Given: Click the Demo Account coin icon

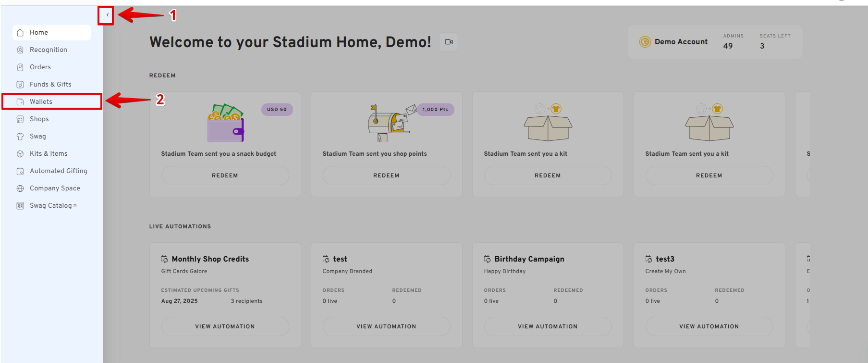Looking at the screenshot, I should [x=645, y=42].
